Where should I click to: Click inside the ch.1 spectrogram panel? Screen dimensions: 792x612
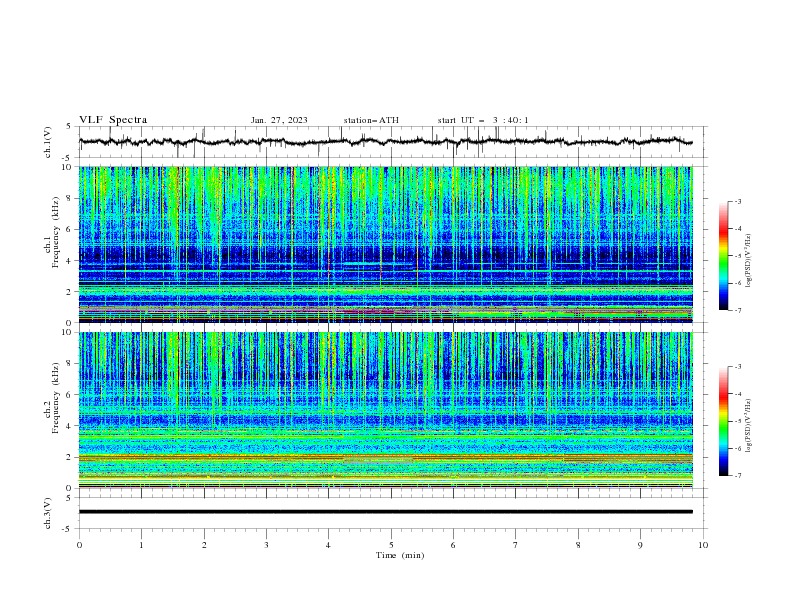coord(385,244)
